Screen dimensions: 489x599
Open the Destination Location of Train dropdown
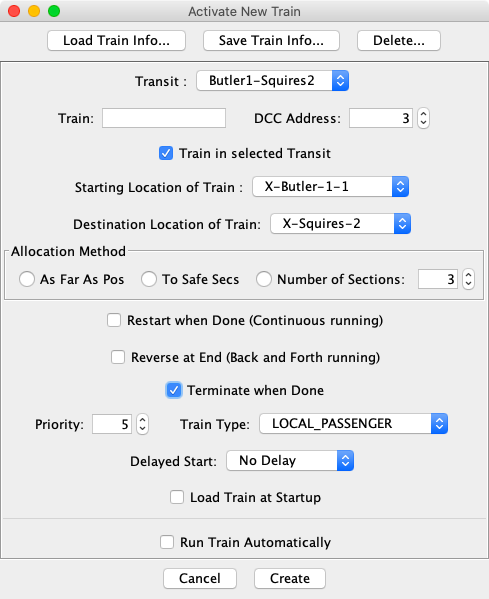click(340, 223)
